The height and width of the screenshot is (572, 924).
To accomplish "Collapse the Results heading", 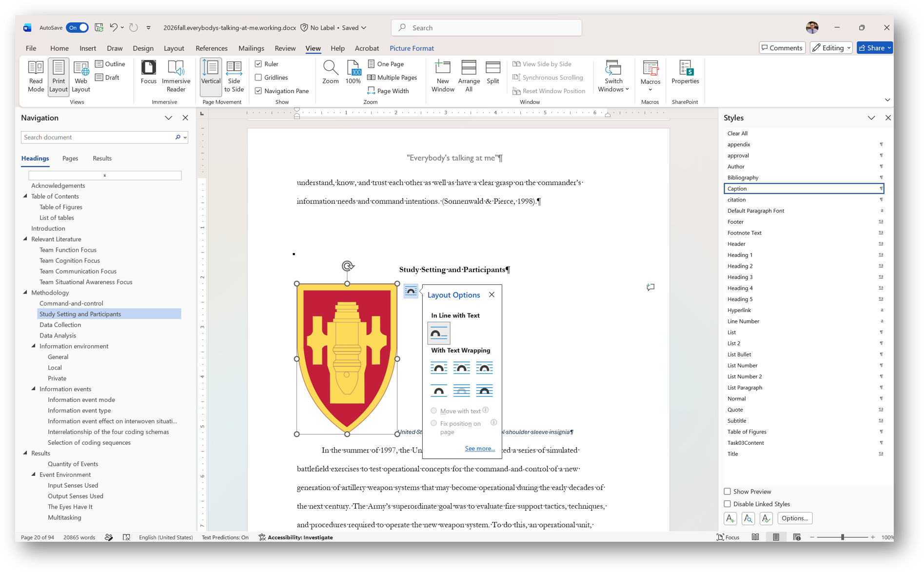I will click(25, 453).
